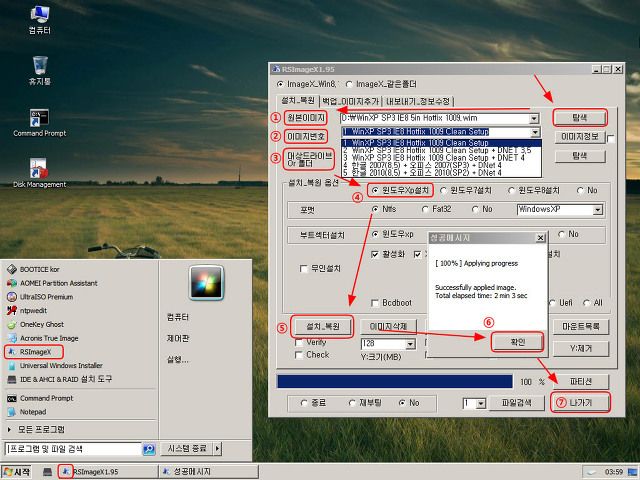The height and width of the screenshot is (480, 640).
Task: Open Notepad from start menu
Action: click(33, 412)
